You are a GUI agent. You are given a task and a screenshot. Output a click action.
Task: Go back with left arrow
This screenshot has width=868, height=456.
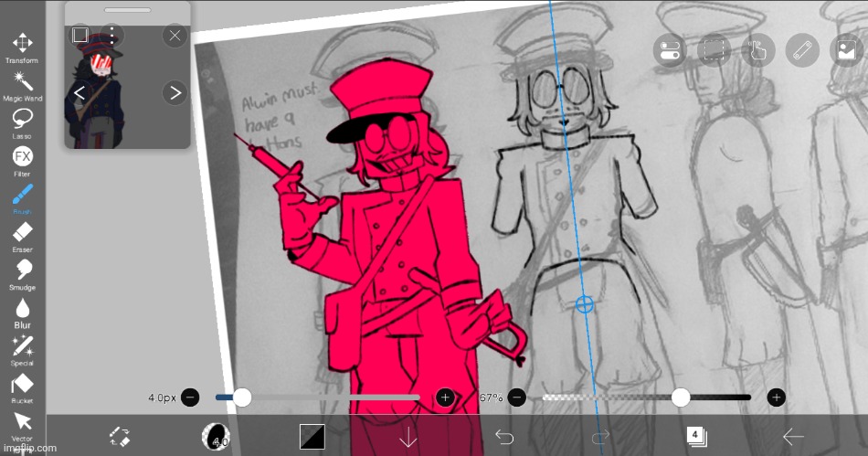[793, 437]
